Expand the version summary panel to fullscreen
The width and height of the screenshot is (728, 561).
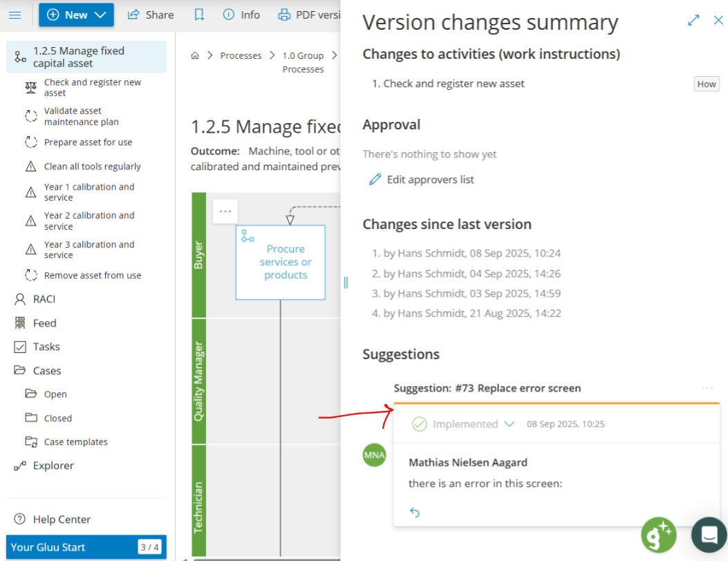point(693,21)
